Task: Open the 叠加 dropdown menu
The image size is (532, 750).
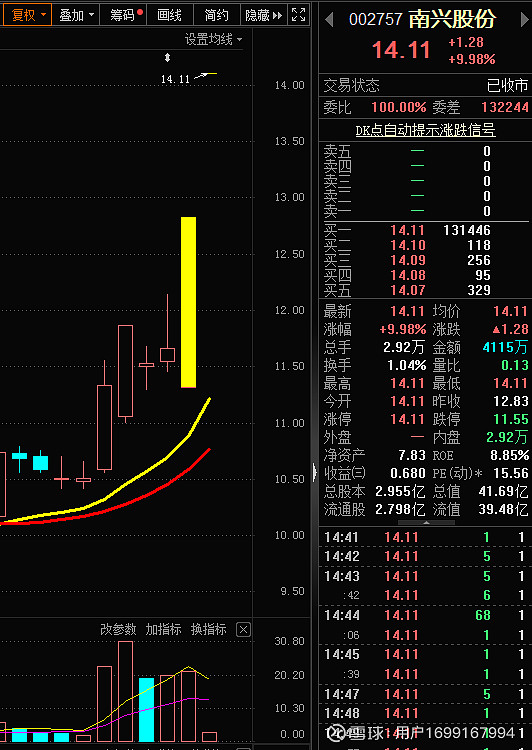Action: tap(76, 15)
